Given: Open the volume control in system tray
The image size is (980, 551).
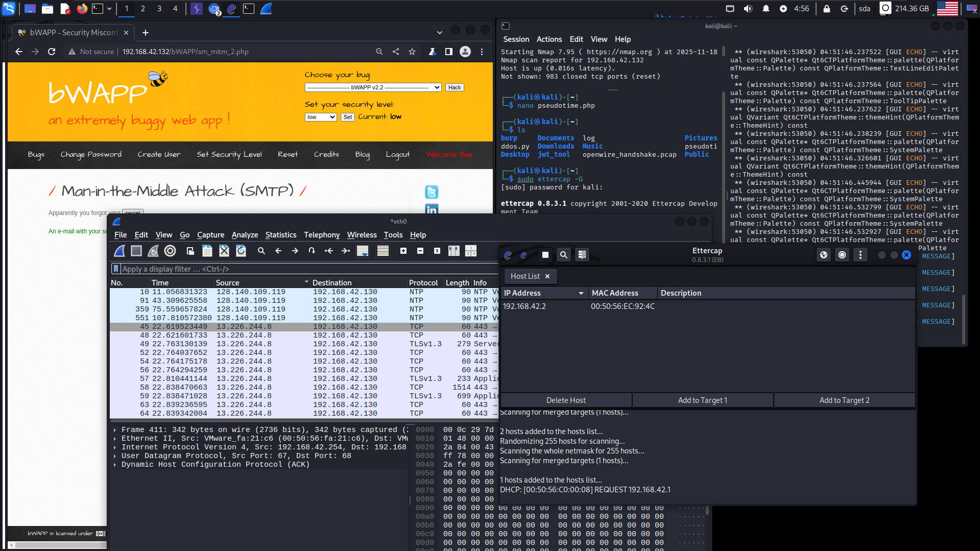Looking at the screenshot, I should 748,9.
